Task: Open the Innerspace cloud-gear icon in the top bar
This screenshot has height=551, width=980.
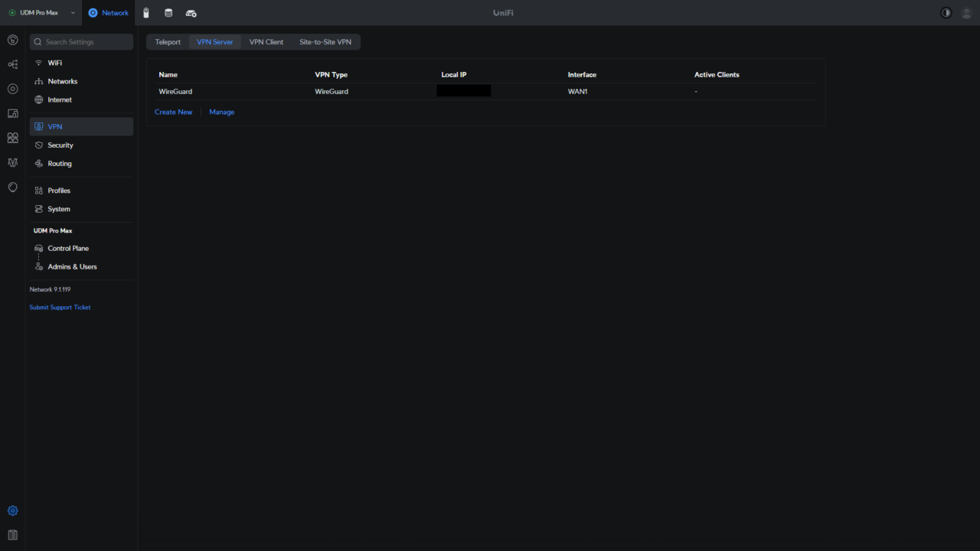Action: 191,13
